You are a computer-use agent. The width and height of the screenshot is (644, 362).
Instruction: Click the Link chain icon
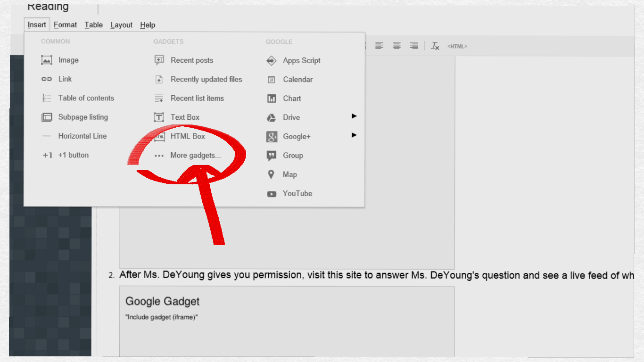coord(47,79)
